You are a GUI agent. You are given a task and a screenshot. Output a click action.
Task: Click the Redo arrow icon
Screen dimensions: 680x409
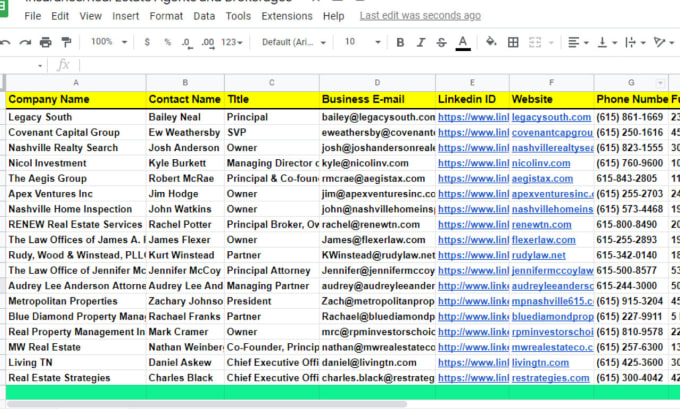25,43
